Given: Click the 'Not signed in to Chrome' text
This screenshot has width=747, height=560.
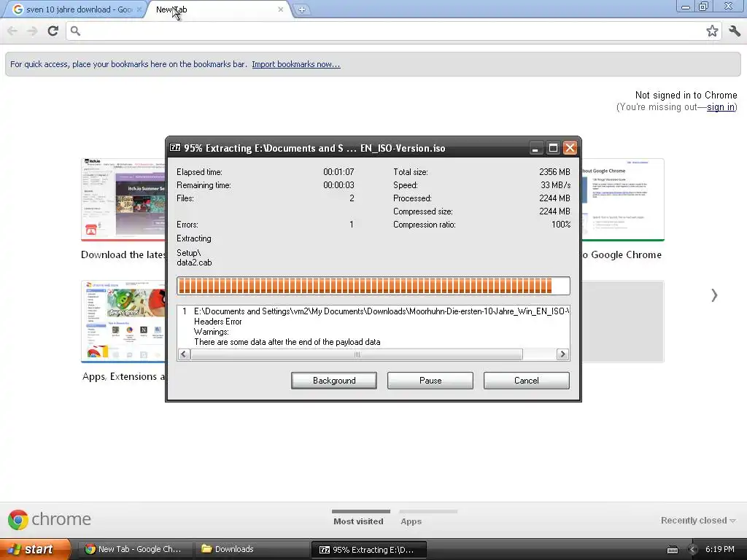Looking at the screenshot, I should 686,96.
